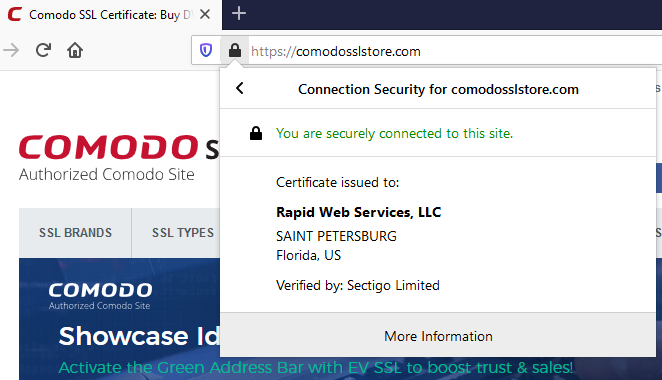
Task: Open the SSL TYPES menu item
Action: click(182, 233)
